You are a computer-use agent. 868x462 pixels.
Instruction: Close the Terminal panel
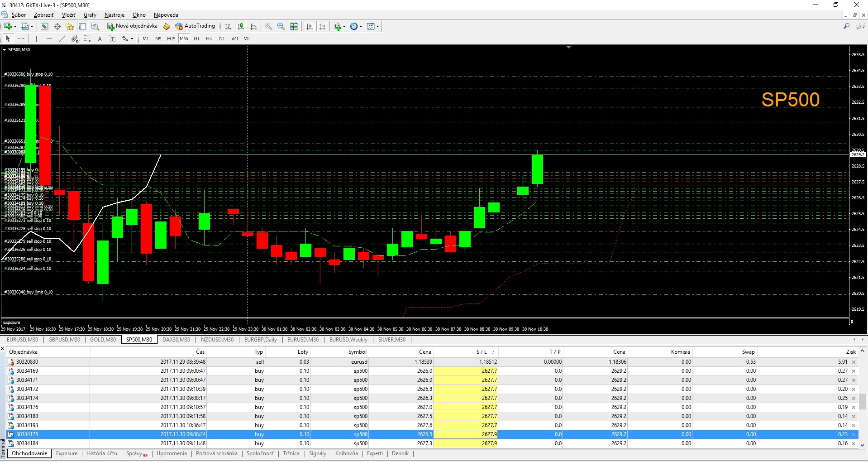pyautogui.click(x=2, y=349)
